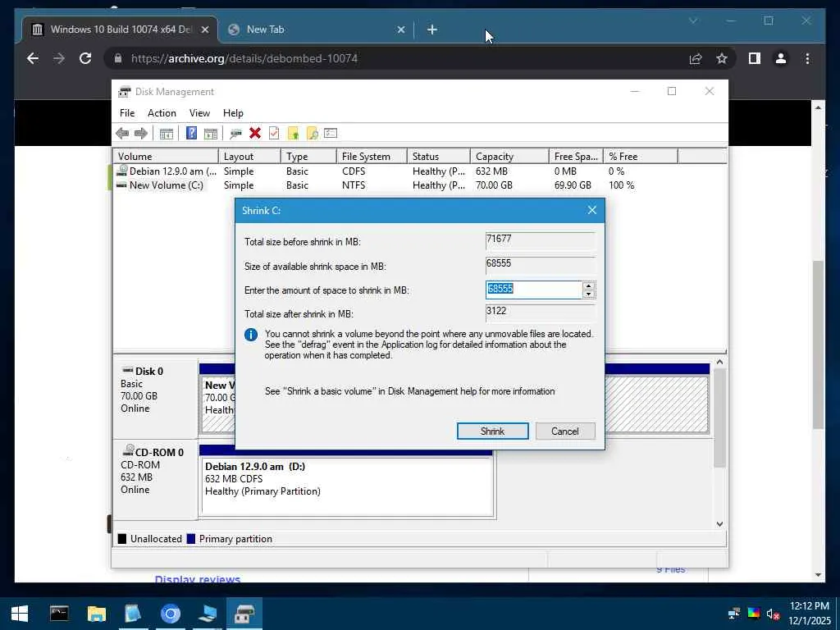This screenshot has height=630, width=840.
Task: Click the Share page icon in address bar
Action: [x=696, y=58]
